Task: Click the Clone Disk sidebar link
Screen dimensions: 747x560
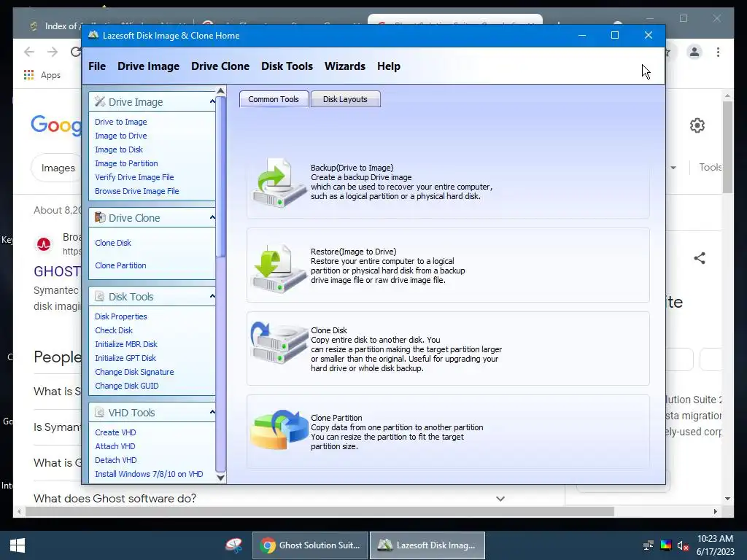Action: [113, 243]
